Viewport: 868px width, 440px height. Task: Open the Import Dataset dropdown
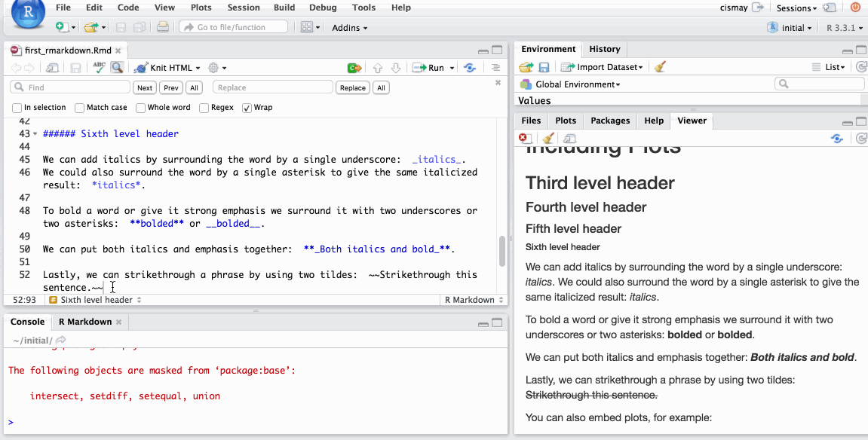click(604, 67)
